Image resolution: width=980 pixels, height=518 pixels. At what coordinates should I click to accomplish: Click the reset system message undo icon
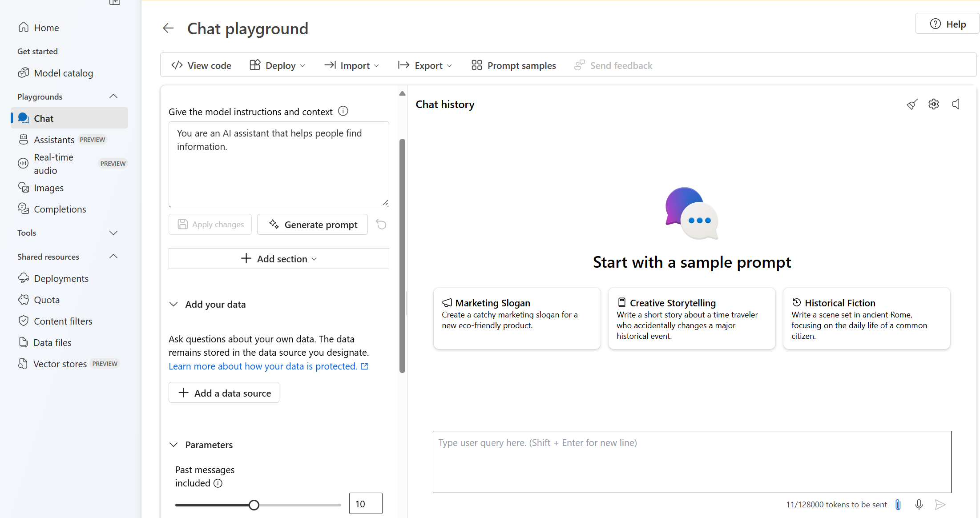(x=381, y=225)
